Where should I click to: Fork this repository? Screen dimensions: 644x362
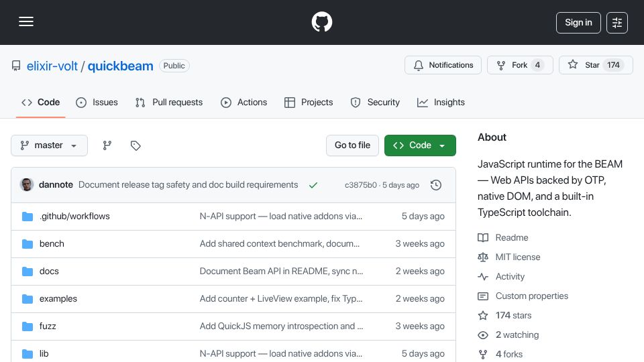pyautogui.click(x=520, y=65)
